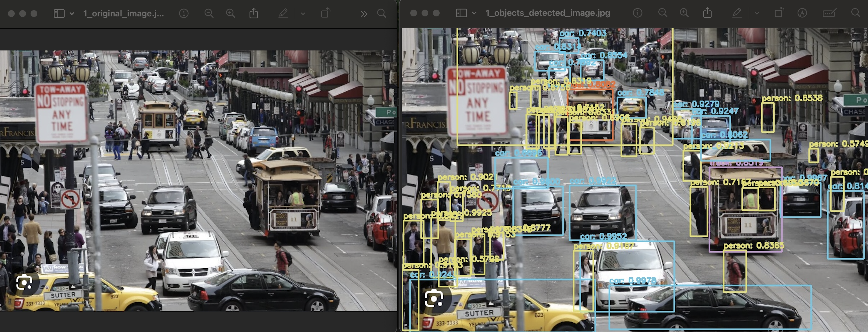Viewport: 868px width, 332px height.
Task: Rotate the objects detected image left
Action: click(779, 13)
